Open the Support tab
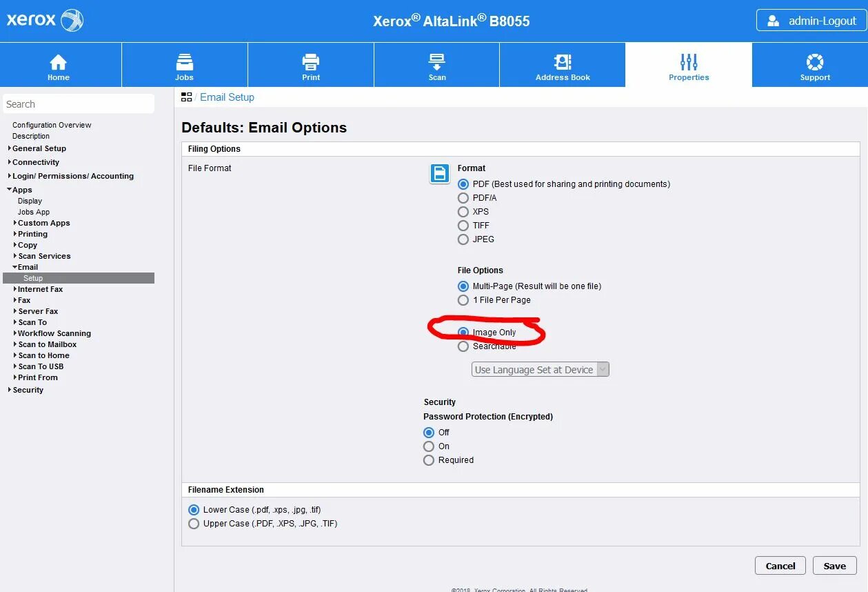Viewport: 868px width, 592px height. tap(810, 65)
